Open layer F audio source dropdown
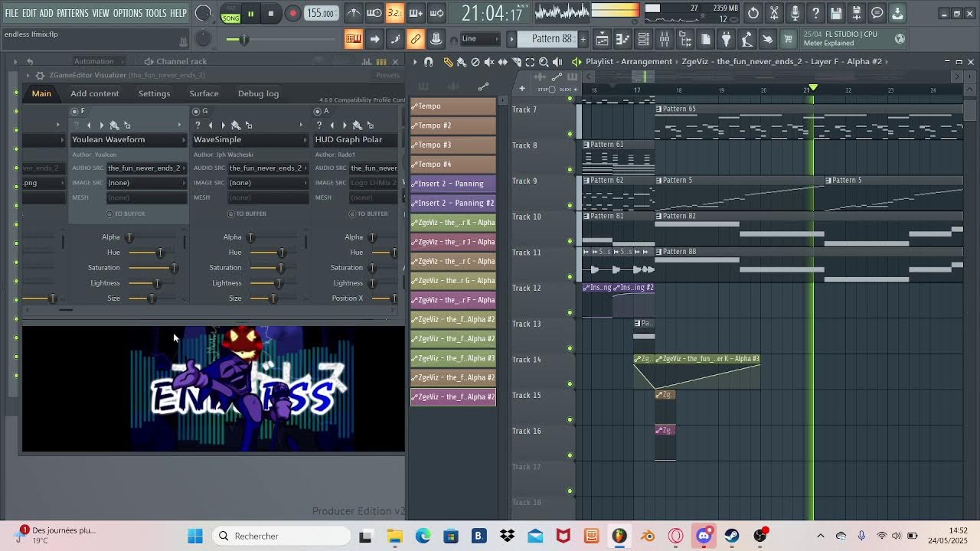The width and height of the screenshot is (980, 551). point(146,168)
